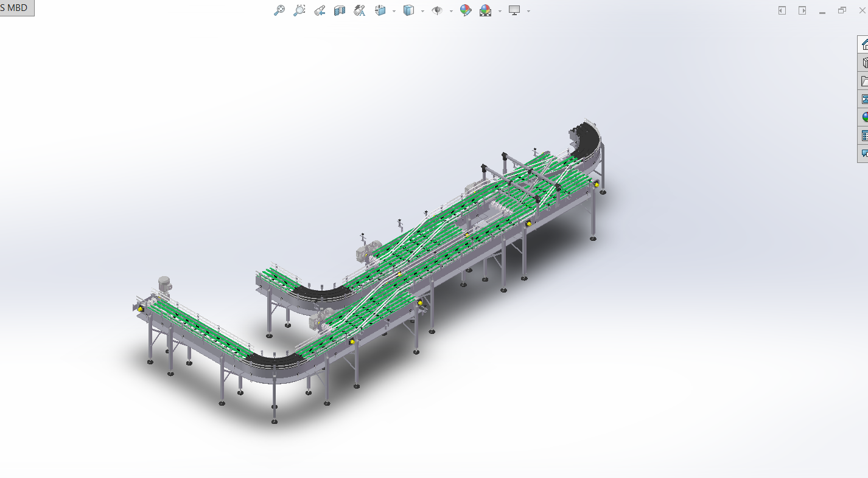This screenshot has width=868, height=478.
Task: Open the SOLIDWORKS Forum speech bubble tab
Action: pos(863,154)
